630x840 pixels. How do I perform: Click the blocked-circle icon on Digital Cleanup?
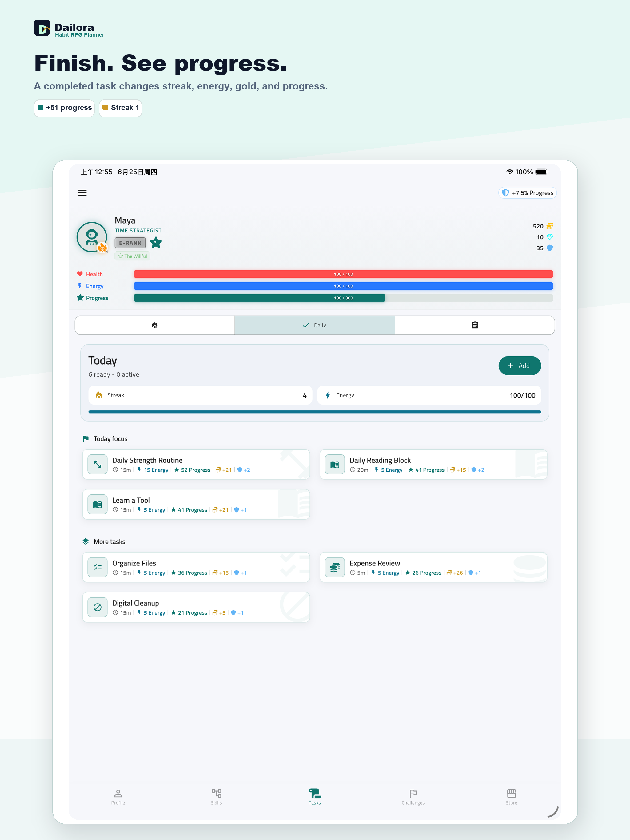click(98, 607)
